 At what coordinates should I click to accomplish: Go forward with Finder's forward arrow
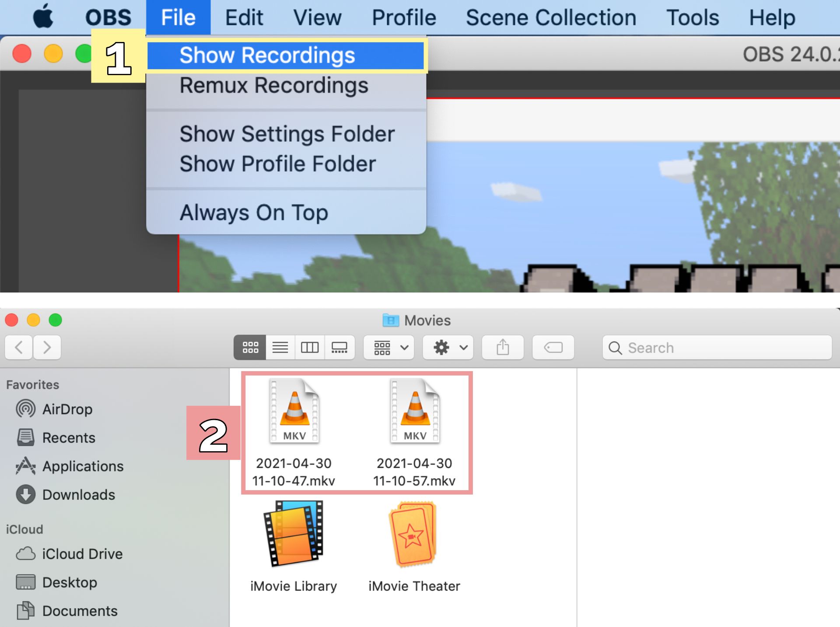pyautogui.click(x=47, y=348)
